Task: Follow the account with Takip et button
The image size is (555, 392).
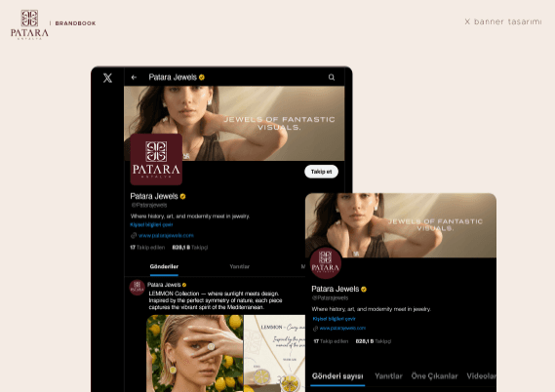Action: pos(321,172)
